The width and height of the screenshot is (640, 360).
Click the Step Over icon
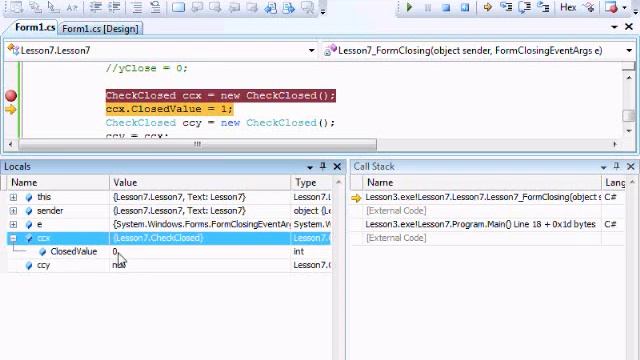pos(524,7)
